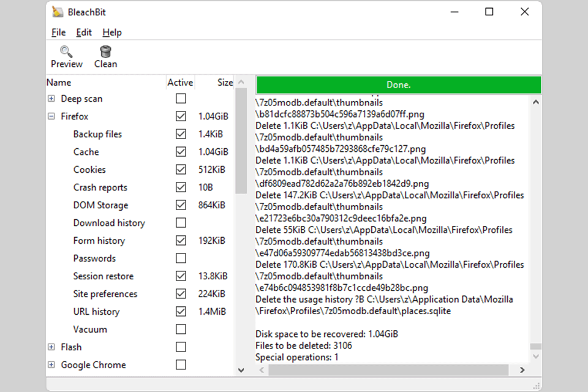Click the Preview magnifier icon

tap(66, 51)
